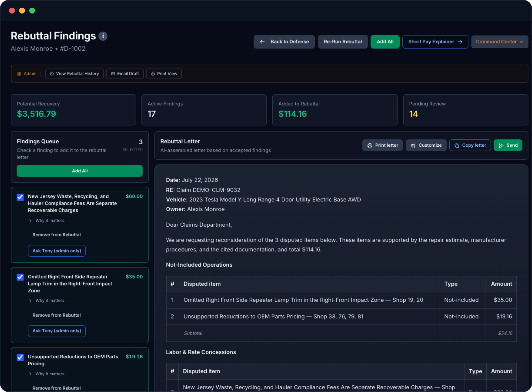
Task: Expand Why it matters for New Jersey Waste
Action: [x=47, y=221]
